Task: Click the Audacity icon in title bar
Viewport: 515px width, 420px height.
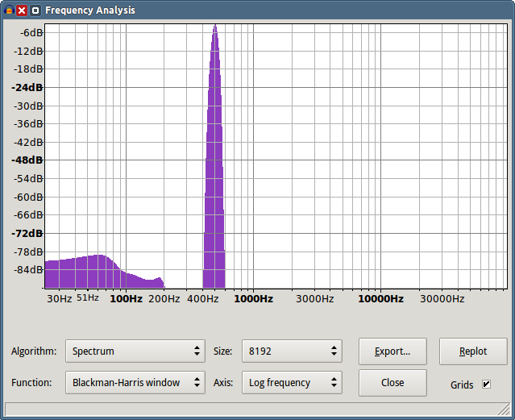Action: click(x=9, y=10)
